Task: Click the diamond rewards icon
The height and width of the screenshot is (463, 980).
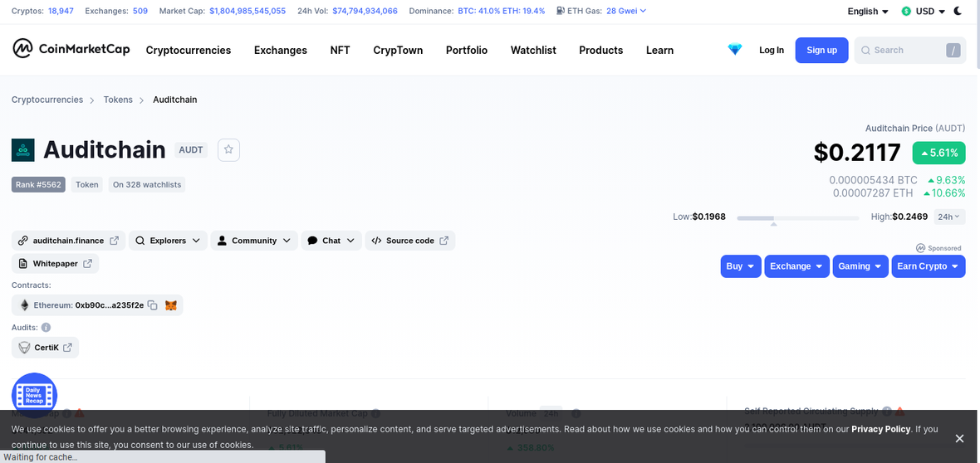Action: pos(735,49)
